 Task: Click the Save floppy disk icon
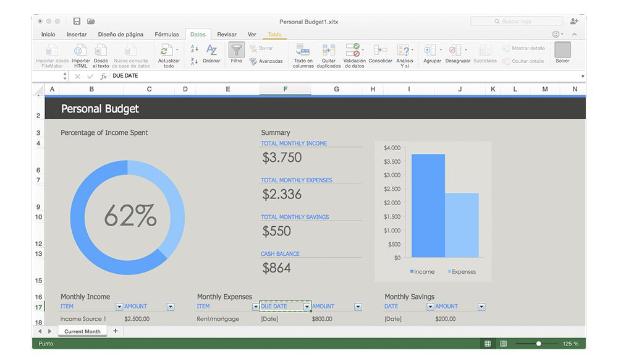77,21
